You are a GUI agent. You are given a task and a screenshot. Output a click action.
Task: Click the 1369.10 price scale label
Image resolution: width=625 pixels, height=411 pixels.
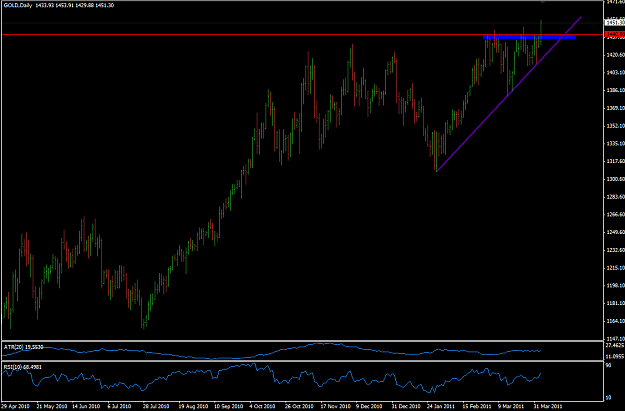pos(616,108)
